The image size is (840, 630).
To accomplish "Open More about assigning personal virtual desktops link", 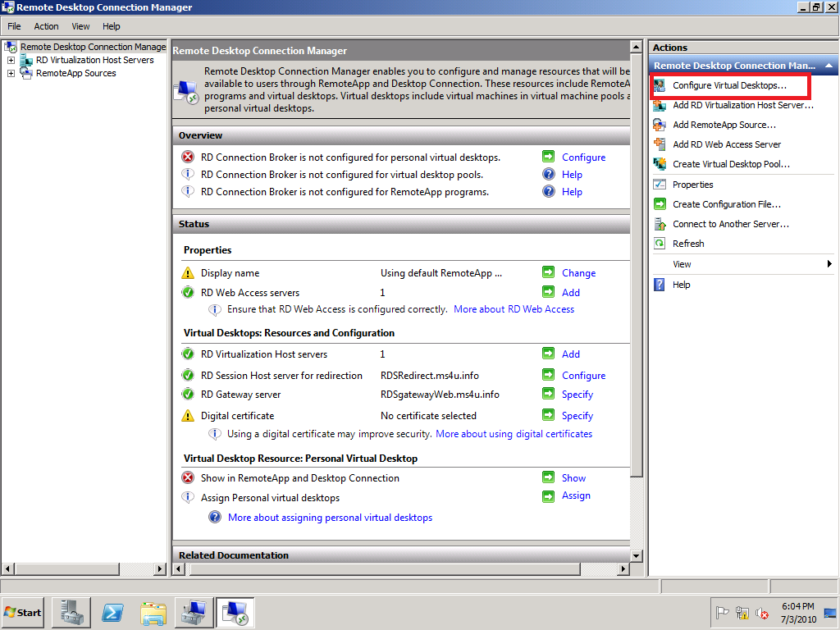I will click(330, 518).
